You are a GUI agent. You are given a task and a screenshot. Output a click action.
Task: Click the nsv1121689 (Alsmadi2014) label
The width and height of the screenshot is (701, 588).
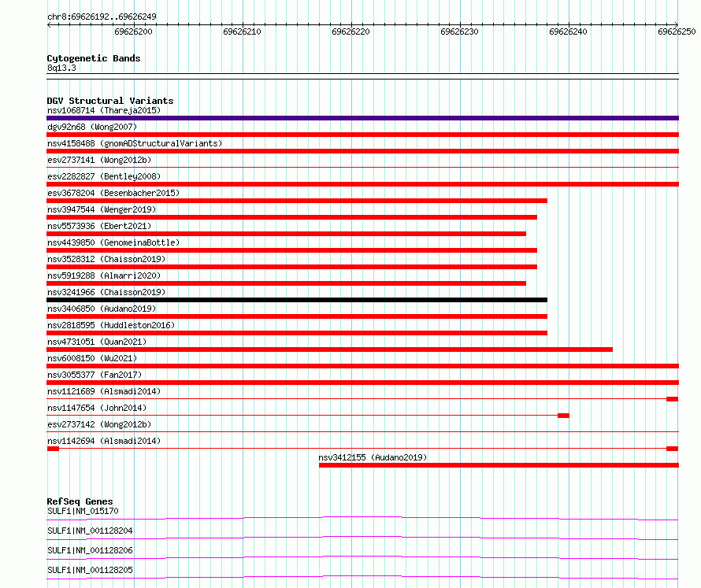[x=104, y=391]
